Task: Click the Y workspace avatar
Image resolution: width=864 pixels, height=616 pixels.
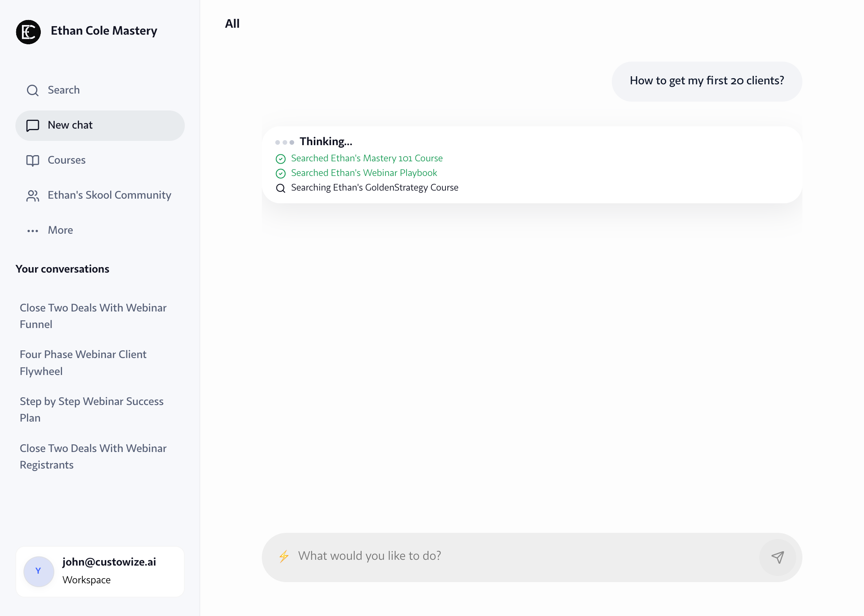Action: point(38,571)
